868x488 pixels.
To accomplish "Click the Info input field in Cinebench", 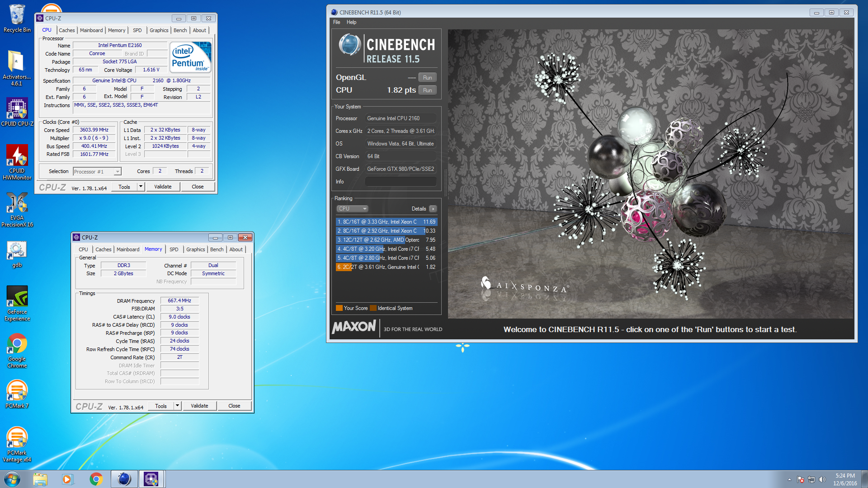I will point(401,182).
